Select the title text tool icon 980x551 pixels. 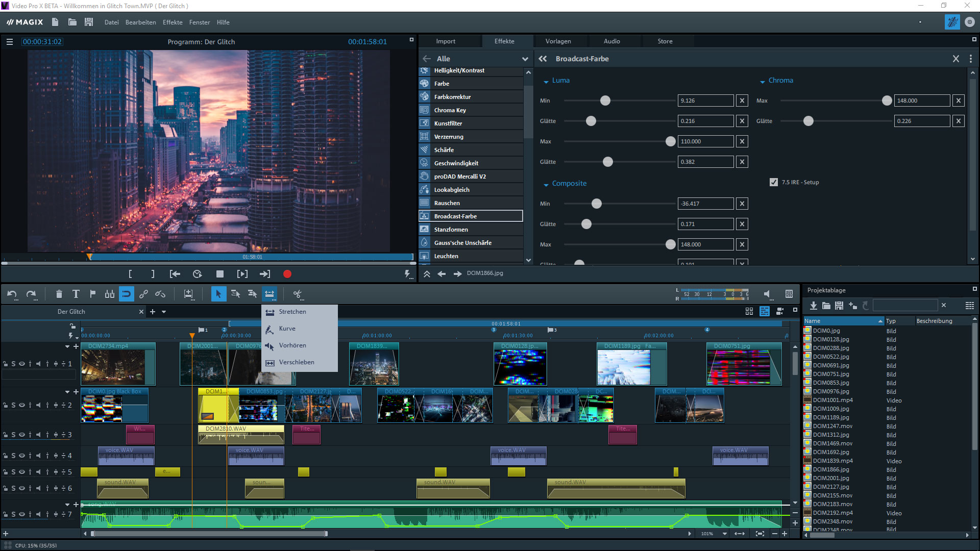click(x=76, y=294)
